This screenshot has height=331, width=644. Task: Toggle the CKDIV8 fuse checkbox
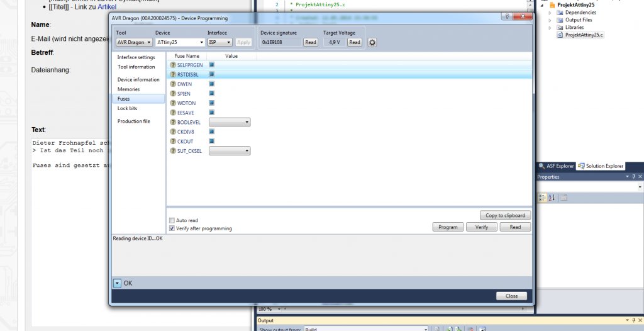(x=211, y=132)
